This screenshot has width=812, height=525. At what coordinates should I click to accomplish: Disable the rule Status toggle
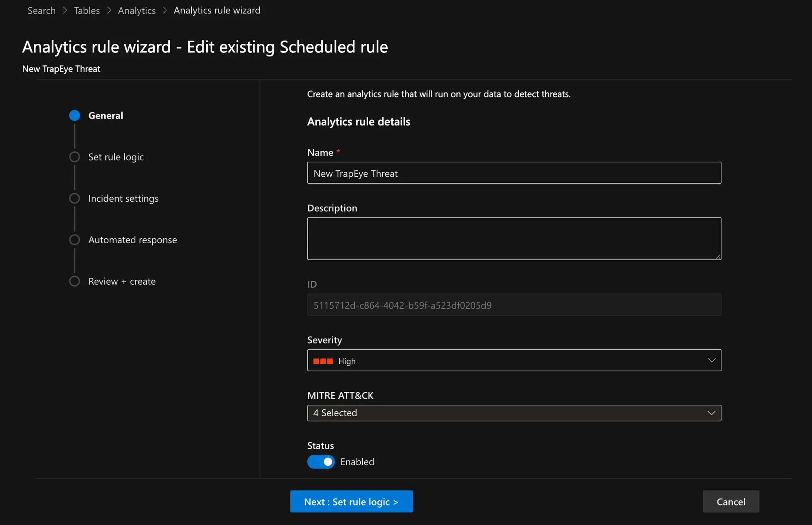(x=321, y=462)
